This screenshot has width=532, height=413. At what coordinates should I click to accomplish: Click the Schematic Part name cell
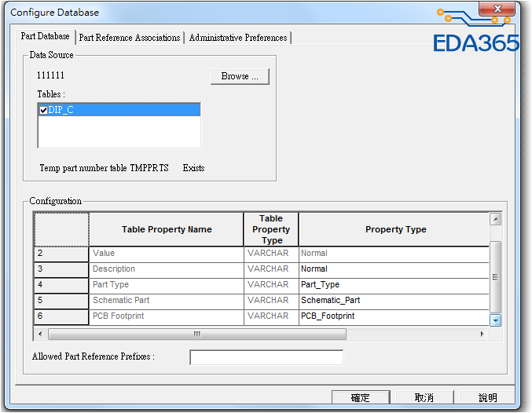pyautogui.click(x=167, y=301)
